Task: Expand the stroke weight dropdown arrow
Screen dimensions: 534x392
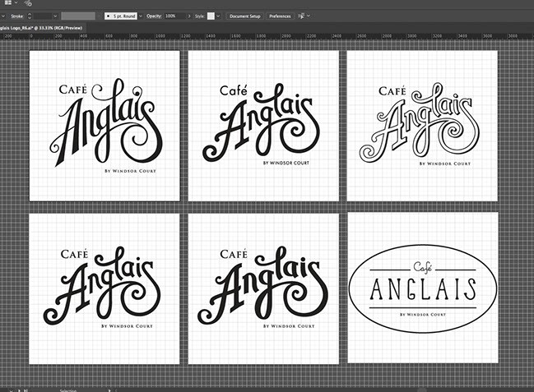Action: [x=55, y=16]
